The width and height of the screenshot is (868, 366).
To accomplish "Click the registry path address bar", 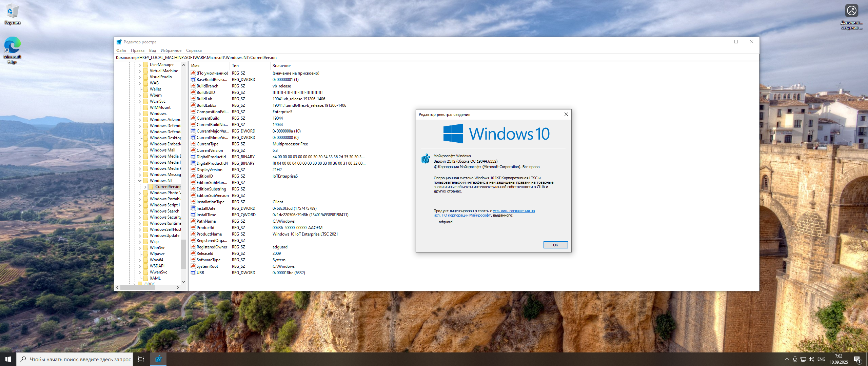I will [x=437, y=58].
